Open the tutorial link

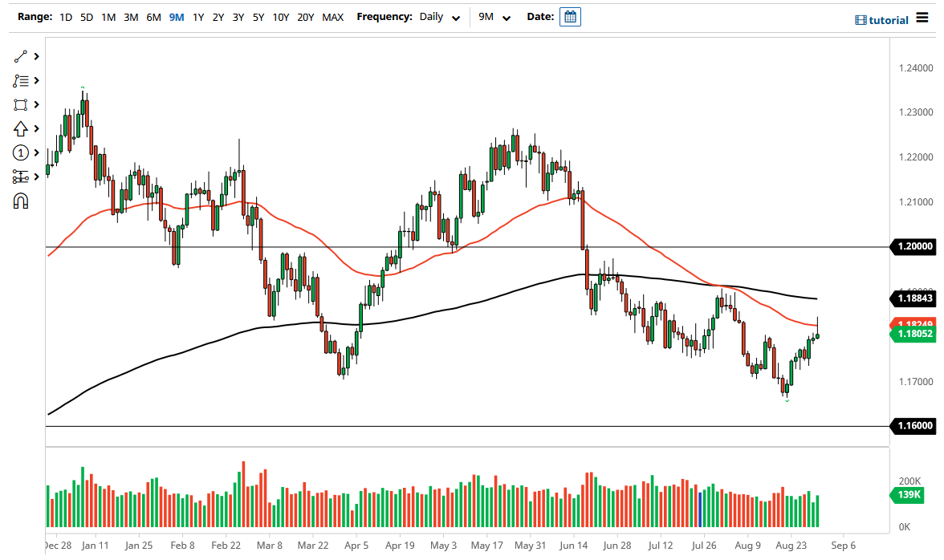click(882, 20)
